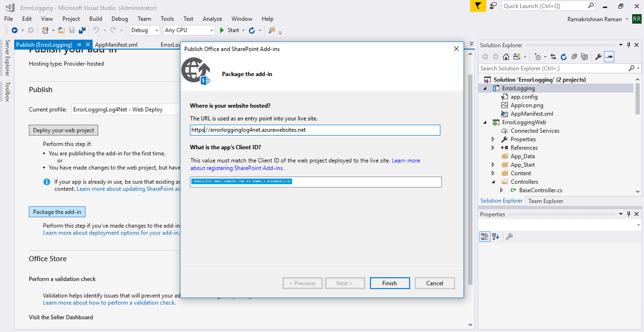The width and height of the screenshot is (644, 332).
Task: Click Package the add-in button
Action: tap(57, 212)
